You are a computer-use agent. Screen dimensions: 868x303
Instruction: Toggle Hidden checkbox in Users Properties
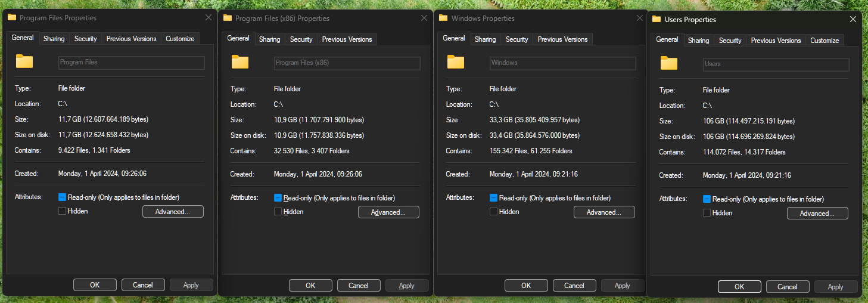pyautogui.click(x=707, y=213)
